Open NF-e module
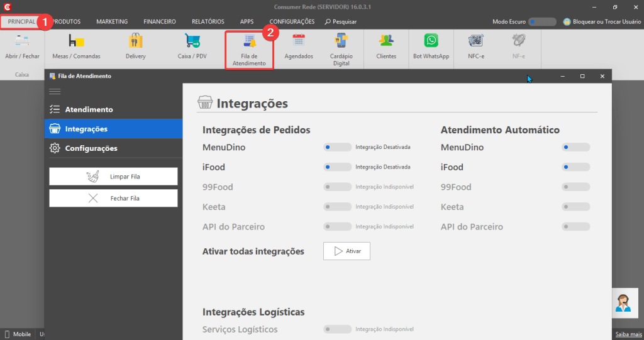The height and width of the screenshot is (340, 644). [518, 47]
